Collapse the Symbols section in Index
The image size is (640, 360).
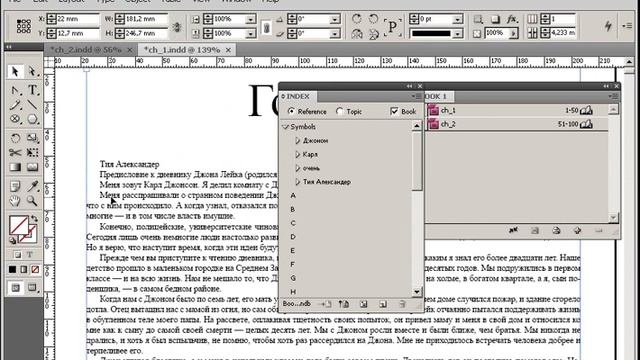click(x=285, y=127)
